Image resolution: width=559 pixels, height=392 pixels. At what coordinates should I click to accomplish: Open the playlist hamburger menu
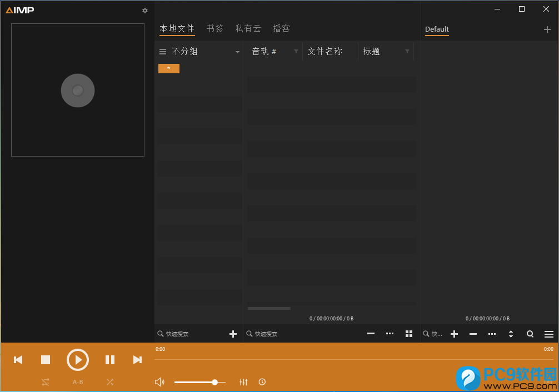pos(548,334)
